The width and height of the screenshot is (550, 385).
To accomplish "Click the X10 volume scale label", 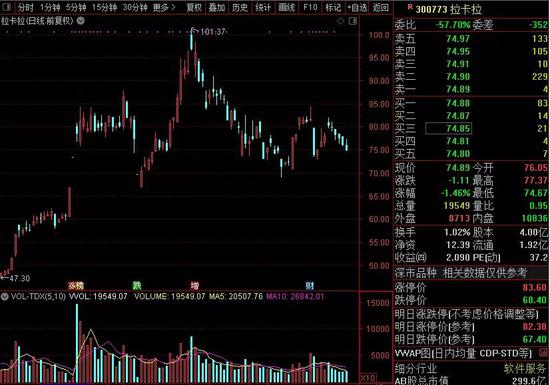I will tap(368, 378).
